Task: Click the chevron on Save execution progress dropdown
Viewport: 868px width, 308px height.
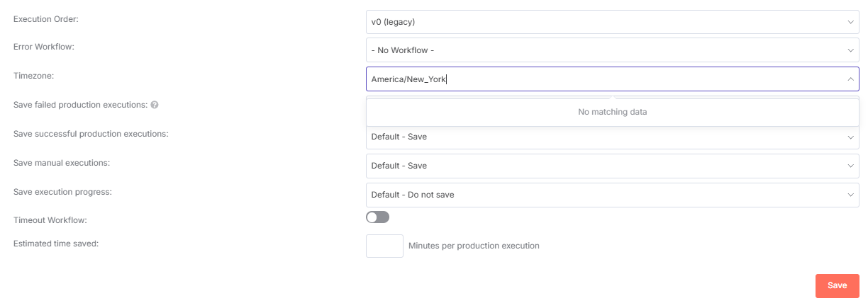Action: [x=850, y=195]
